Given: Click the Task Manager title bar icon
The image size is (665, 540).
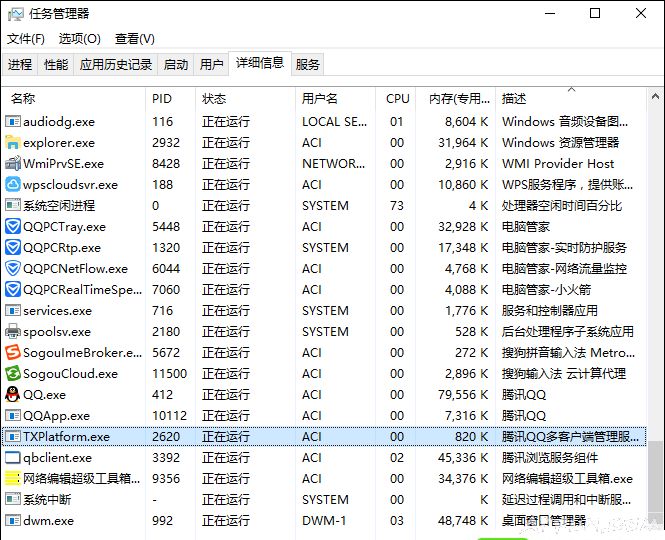Looking at the screenshot, I should 14,14.
